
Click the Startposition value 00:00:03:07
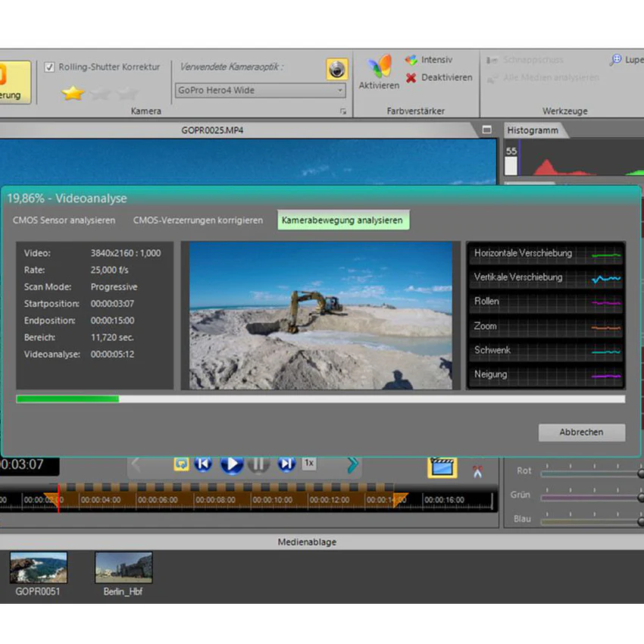coord(112,304)
